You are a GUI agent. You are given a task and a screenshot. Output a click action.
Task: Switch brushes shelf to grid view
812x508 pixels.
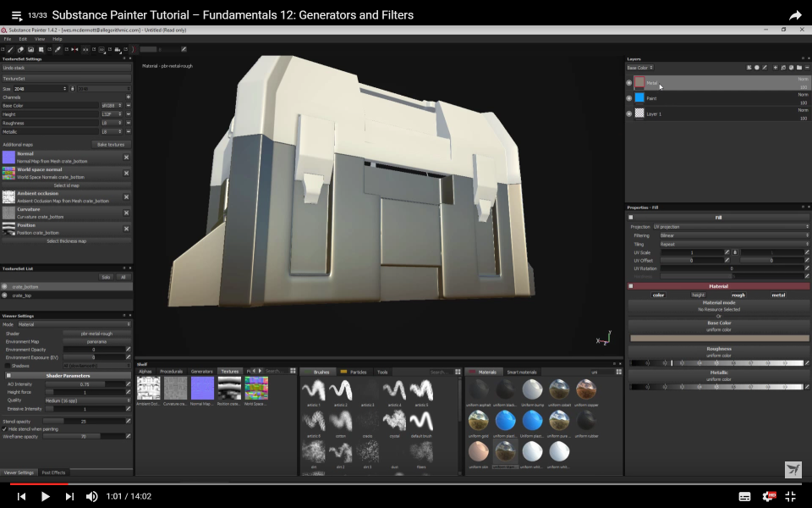pos(458,372)
